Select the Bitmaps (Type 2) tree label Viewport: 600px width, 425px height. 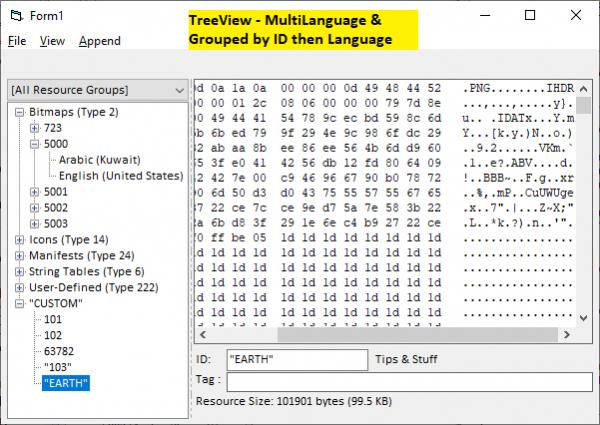(x=74, y=112)
